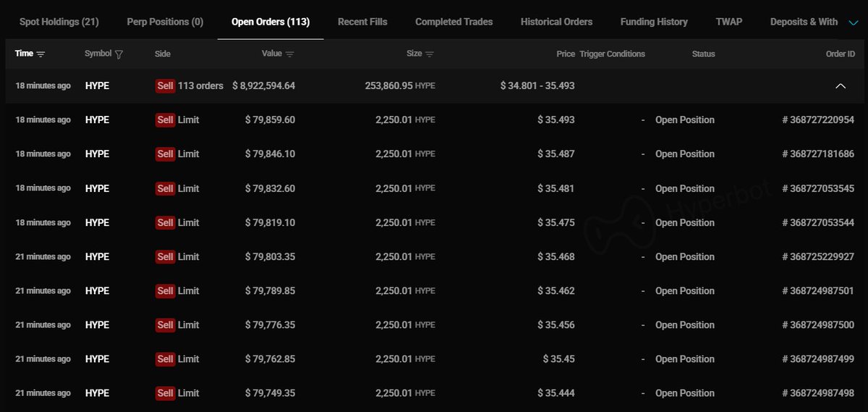
Task: Select the order row priced $ 35.475
Action: 434,222
